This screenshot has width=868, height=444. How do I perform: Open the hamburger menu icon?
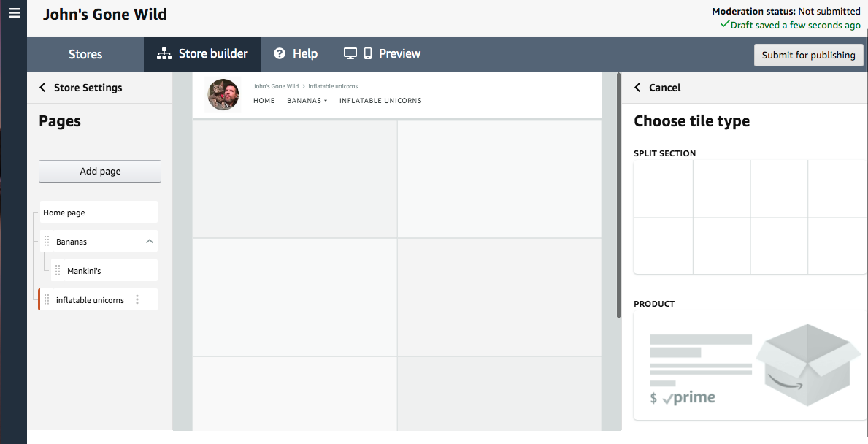[x=15, y=12]
